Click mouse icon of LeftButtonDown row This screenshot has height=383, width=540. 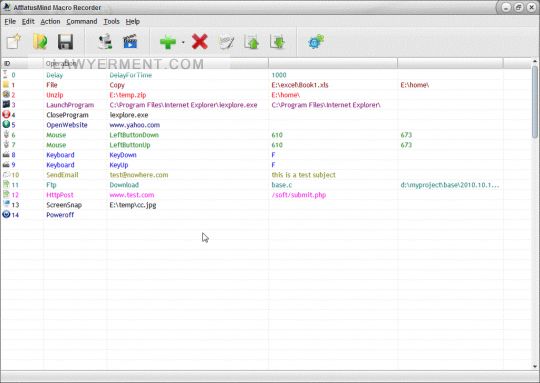click(x=6, y=134)
